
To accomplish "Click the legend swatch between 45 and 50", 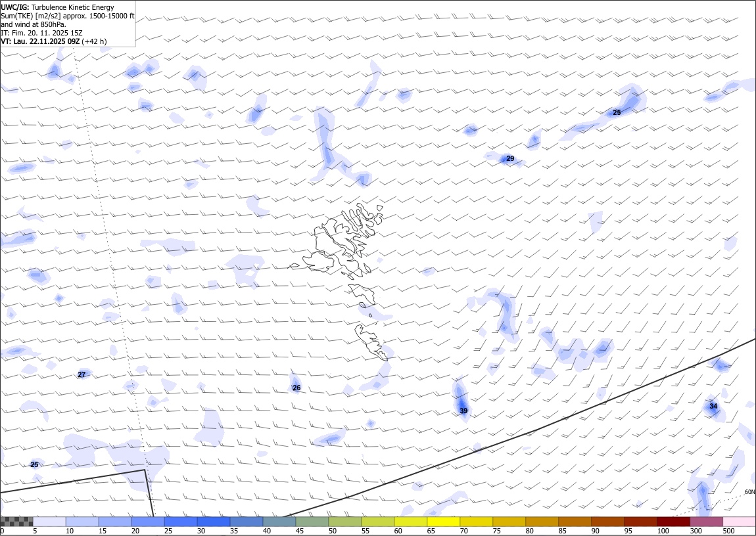I will pyautogui.click(x=312, y=522).
